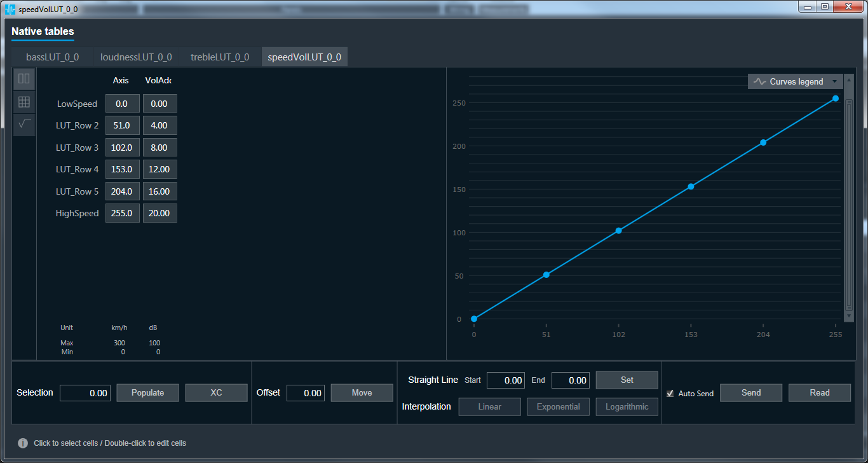Select the LUT_Row 2 VolAdd cell 4.00
The image size is (868, 463).
[160, 125]
